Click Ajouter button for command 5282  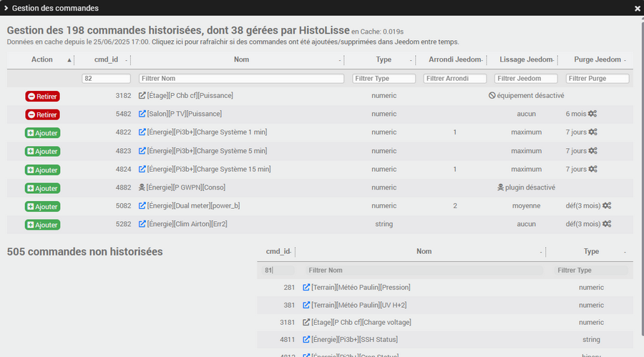tap(42, 225)
